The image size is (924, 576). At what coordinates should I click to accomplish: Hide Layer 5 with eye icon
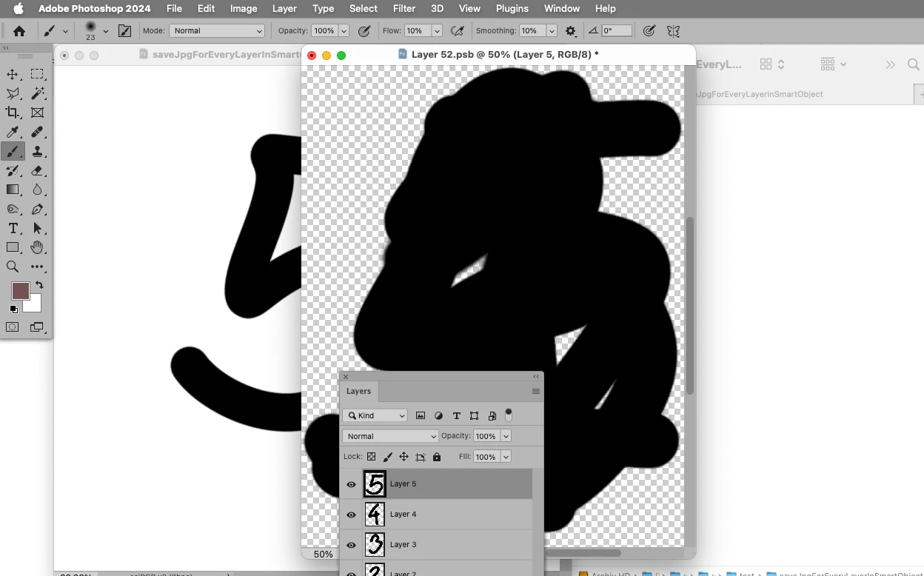pyautogui.click(x=352, y=485)
